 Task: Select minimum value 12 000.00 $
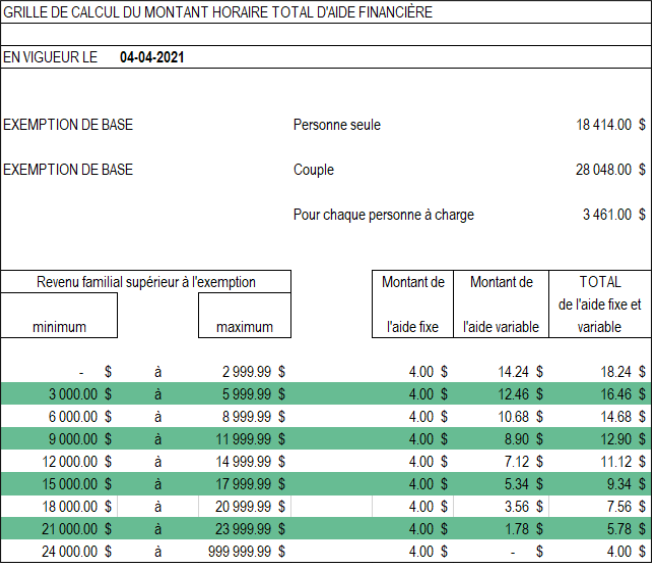[x=77, y=461]
